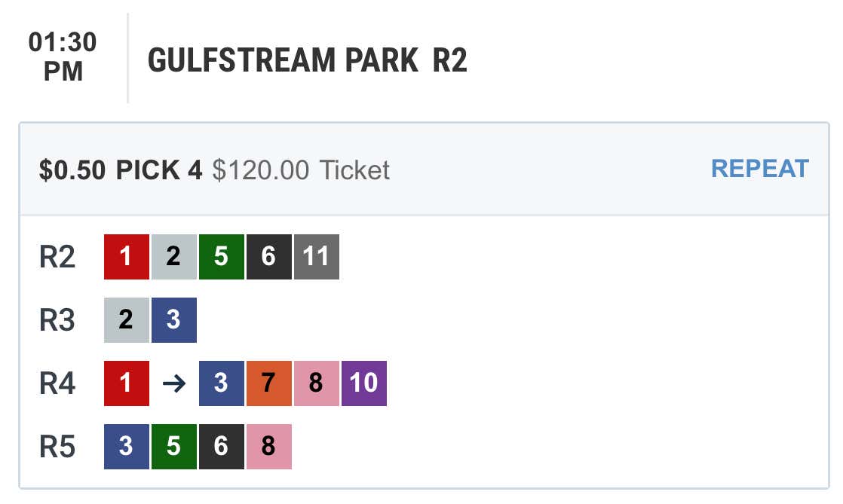Click the REPEAT link
Image resolution: width=843 pixels, height=504 pixels.
(759, 169)
